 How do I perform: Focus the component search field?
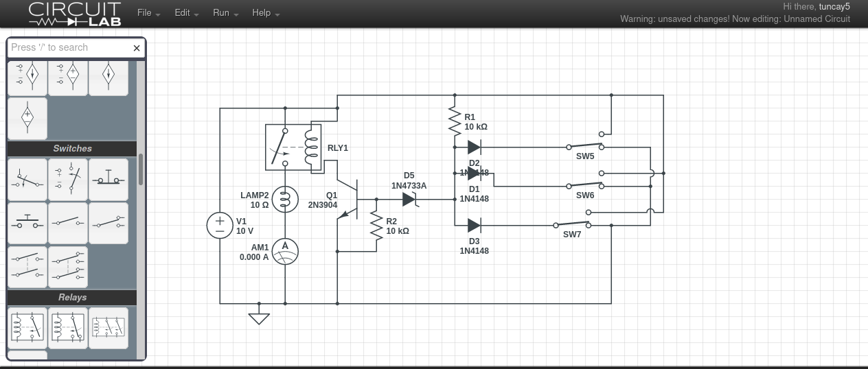click(x=69, y=47)
